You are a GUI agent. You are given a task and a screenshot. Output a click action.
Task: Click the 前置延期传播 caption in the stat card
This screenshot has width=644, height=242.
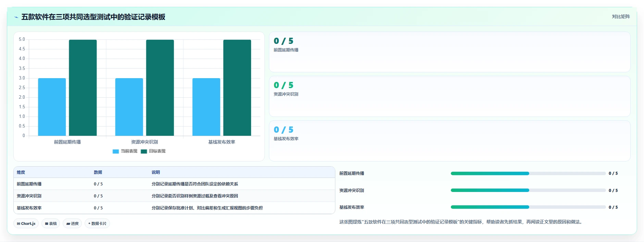coord(286,50)
